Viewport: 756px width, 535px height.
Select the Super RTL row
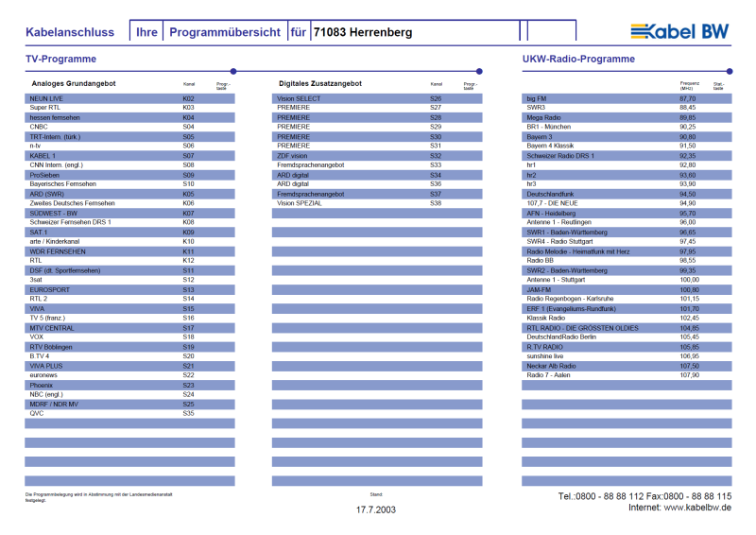[x=129, y=108]
